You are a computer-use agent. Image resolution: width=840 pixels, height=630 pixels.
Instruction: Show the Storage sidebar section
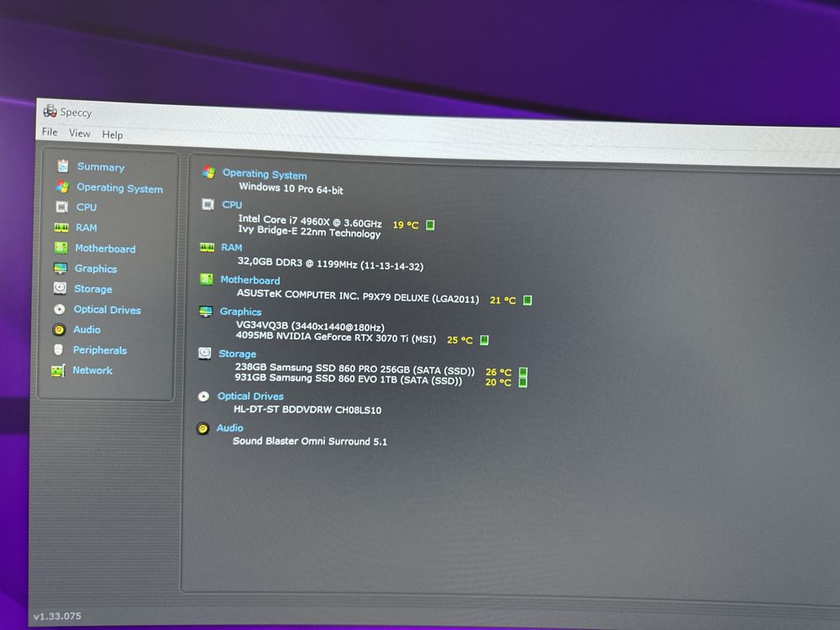[x=92, y=289]
